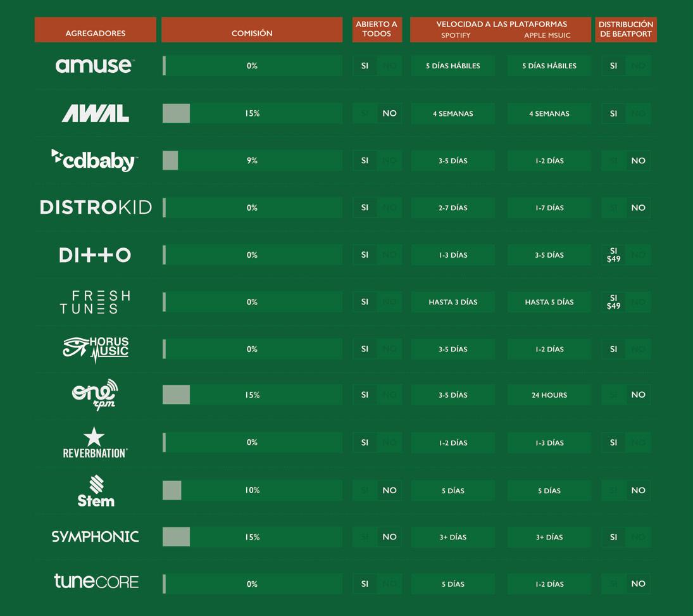Screen dimensions: 693x616
Task: Click ReverbNation Apple '1-3 DÍAS' cell
Action: (549, 442)
